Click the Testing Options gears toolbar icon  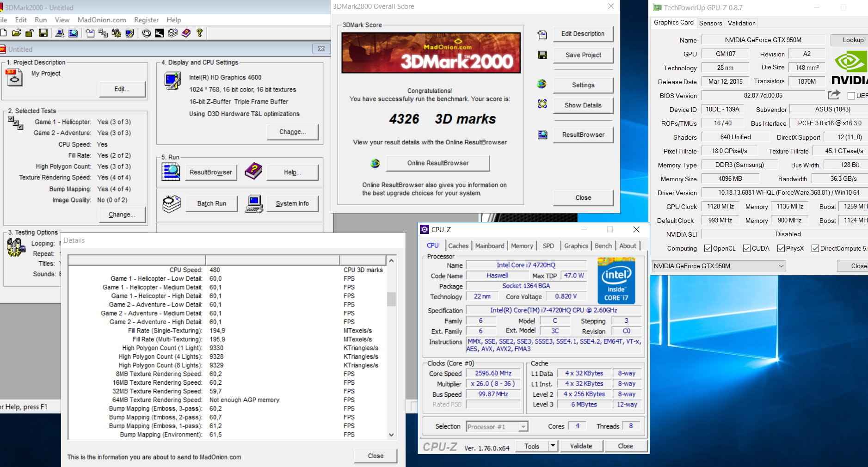pyautogui.click(x=116, y=33)
